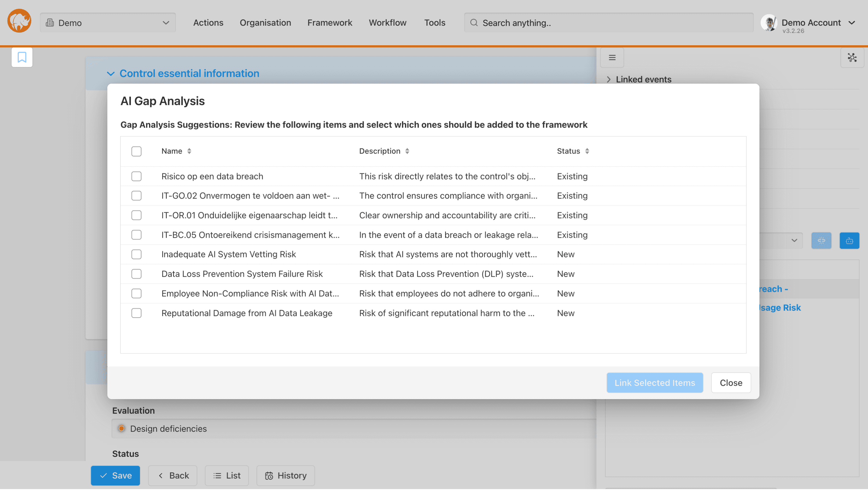Click the AI robot icon button
Viewport: 868px width, 490px height.
tap(849, 240)
